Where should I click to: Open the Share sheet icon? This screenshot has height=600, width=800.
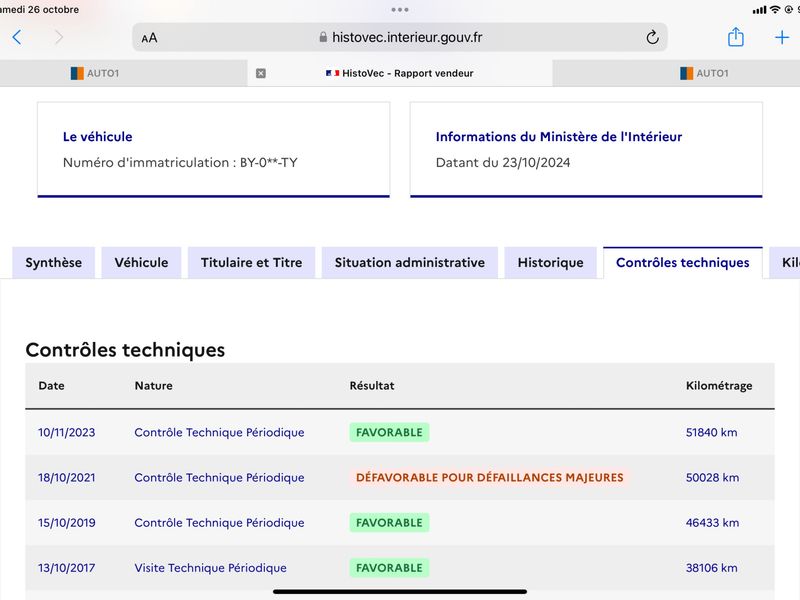735,37
